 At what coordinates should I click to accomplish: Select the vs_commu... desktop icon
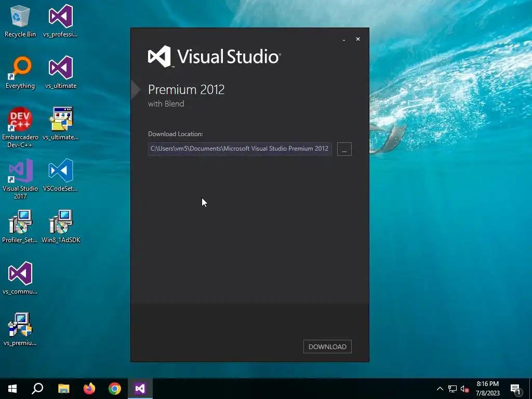20,278
